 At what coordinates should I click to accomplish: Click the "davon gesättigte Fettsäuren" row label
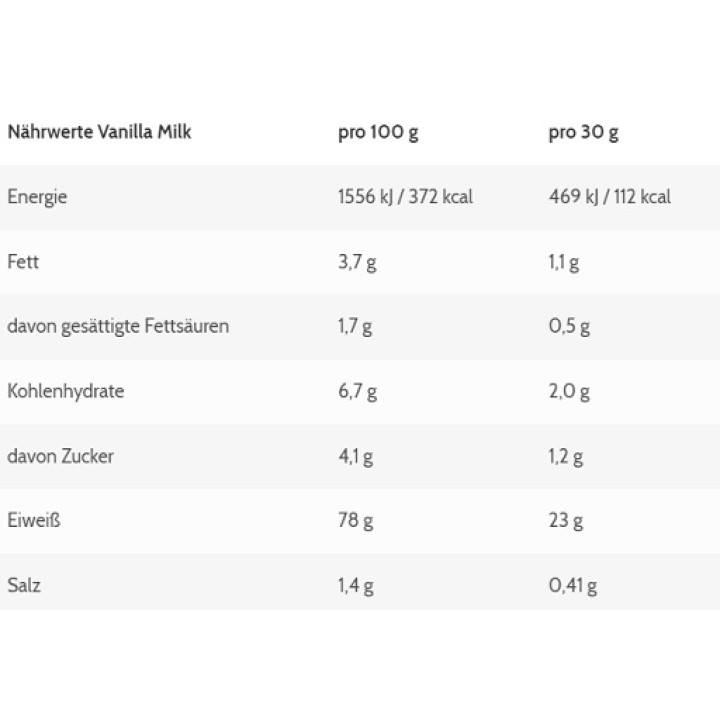[x=118, y=326]
